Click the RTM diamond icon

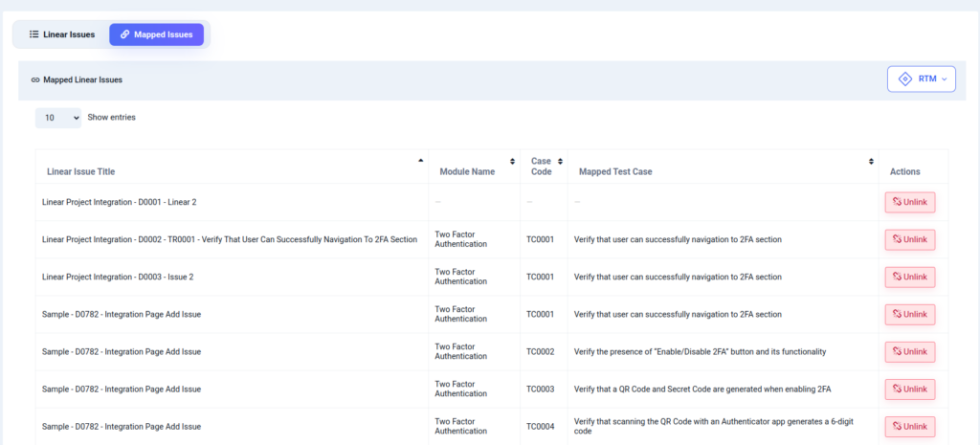(x=904, y=79)
